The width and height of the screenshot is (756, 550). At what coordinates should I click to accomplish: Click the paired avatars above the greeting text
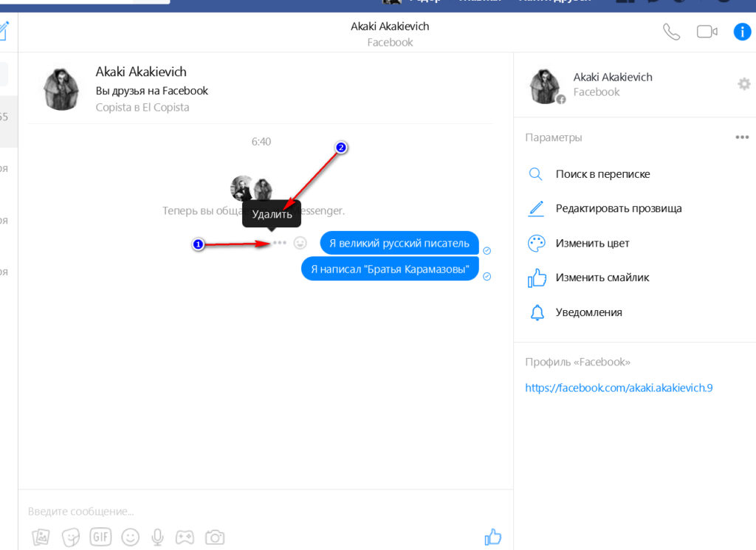tap(252, 188)
